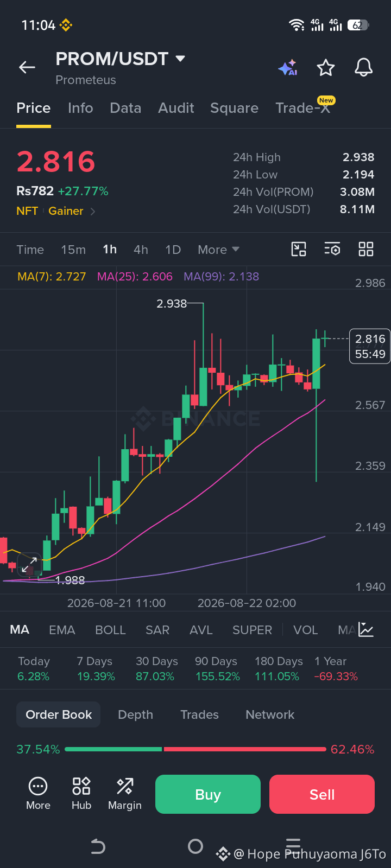Go back using the left arrow icon
Screen dimensions: 391x868
point(27,67)
